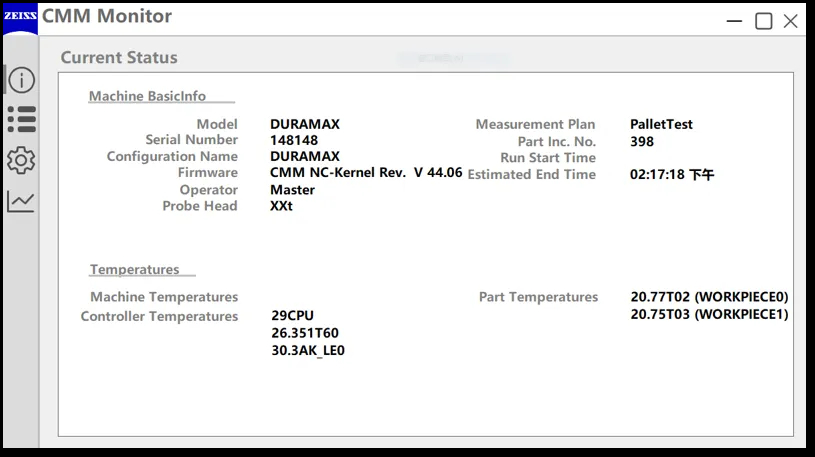
Task: Click the Machine Temperatures label
Action: click(164, 297)
